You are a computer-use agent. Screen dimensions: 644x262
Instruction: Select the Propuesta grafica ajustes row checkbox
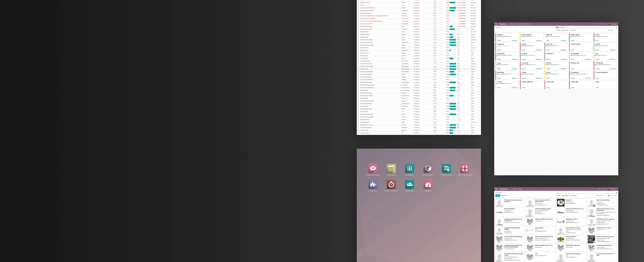coord(358,13)
